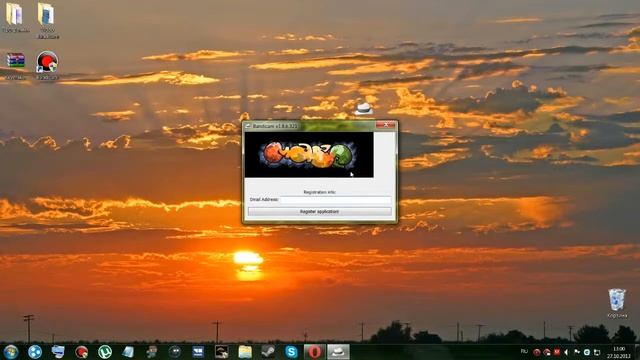Image resolution: width=640 pixels, height=360 pixels.
Task: Click the white hat icon above the dialog
Action: (x=363, y=109)
